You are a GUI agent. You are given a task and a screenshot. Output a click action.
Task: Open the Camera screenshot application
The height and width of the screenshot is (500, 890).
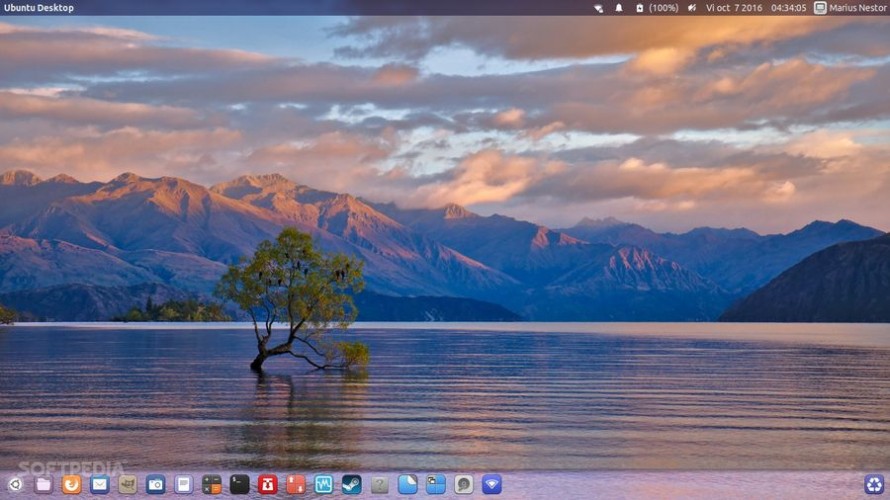coord(155,485)
